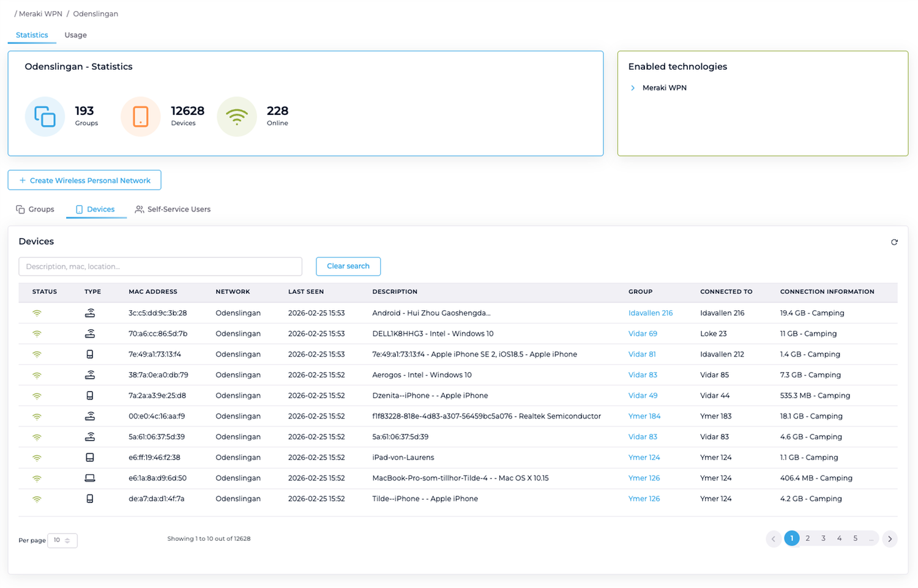The width and height of the screenshot is (918, 588).
Task: Click device type icon for DELL1K8HHG3 row
Action: (x=90, y=334)
